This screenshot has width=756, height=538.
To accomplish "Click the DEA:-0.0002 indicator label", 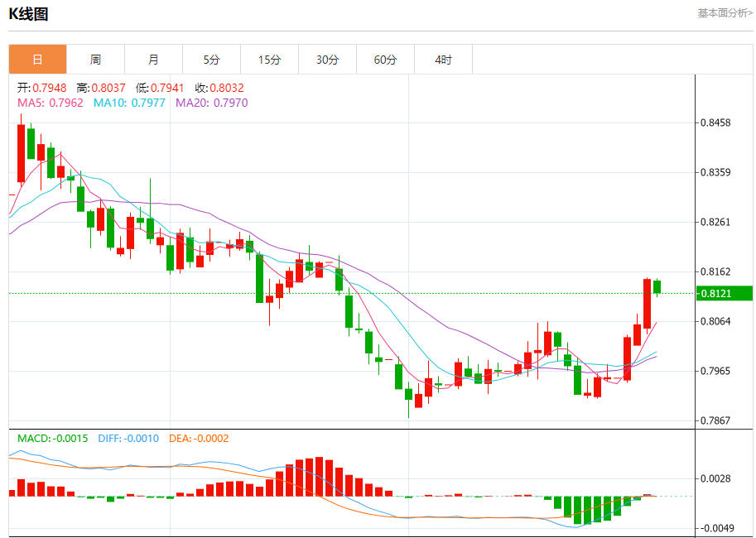I will (199, 438).
